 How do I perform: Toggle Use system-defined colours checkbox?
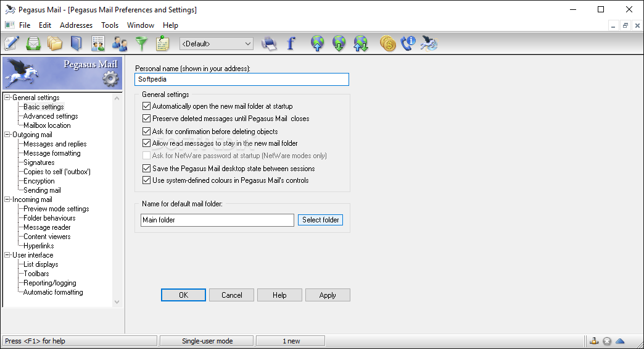(146, 180)
